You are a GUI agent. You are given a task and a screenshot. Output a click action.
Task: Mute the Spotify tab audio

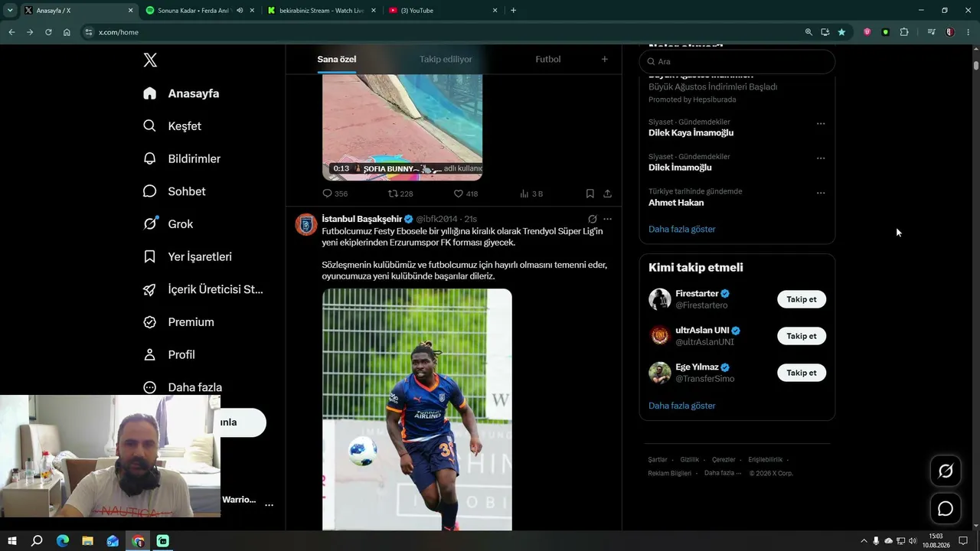coord(240,11)
